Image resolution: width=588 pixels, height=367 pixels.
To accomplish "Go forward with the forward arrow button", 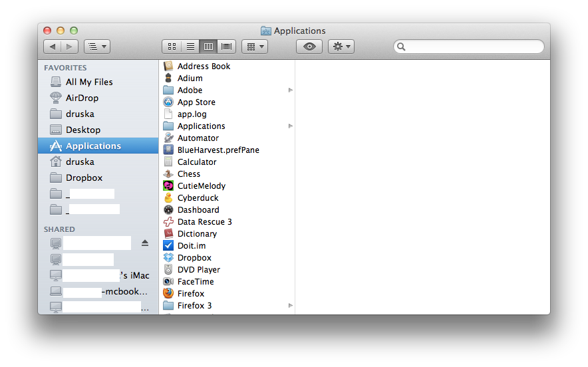I will point(70,47).
